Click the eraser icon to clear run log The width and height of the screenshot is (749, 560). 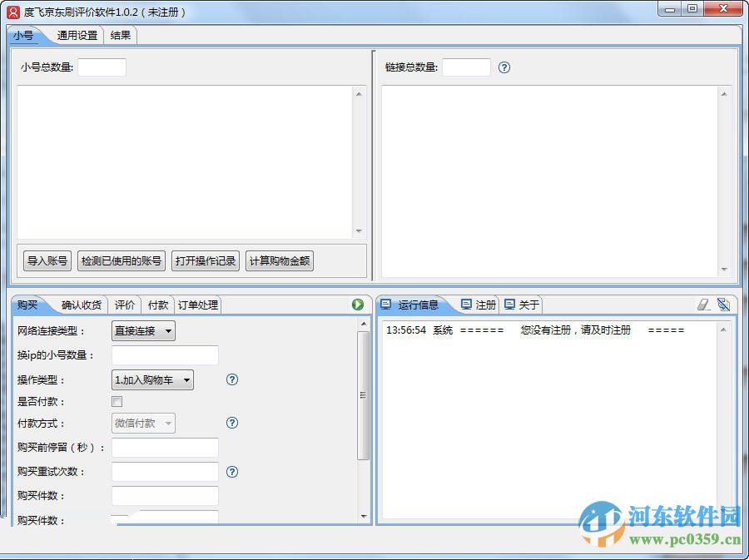pos(702,304)
